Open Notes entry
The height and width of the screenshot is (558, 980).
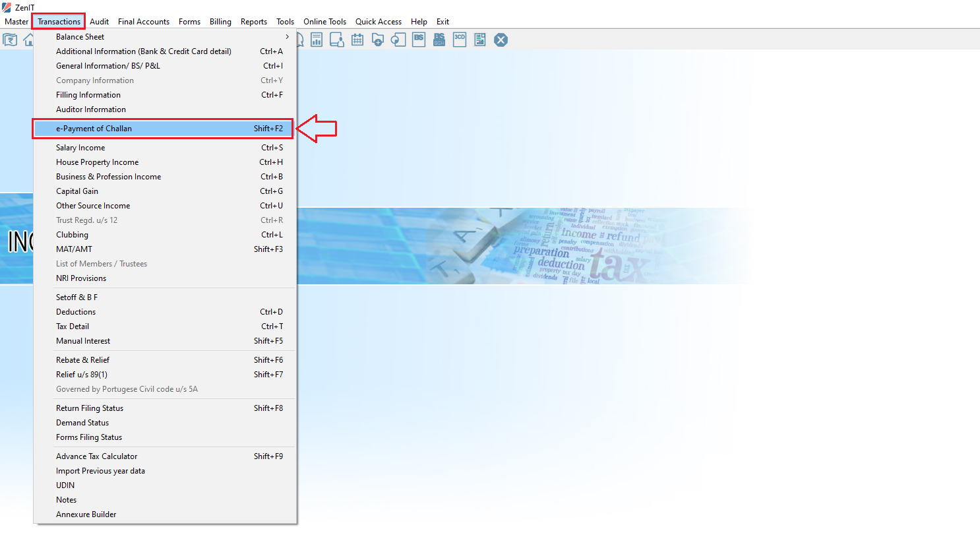pyautogui.click(x=165, y=500)
